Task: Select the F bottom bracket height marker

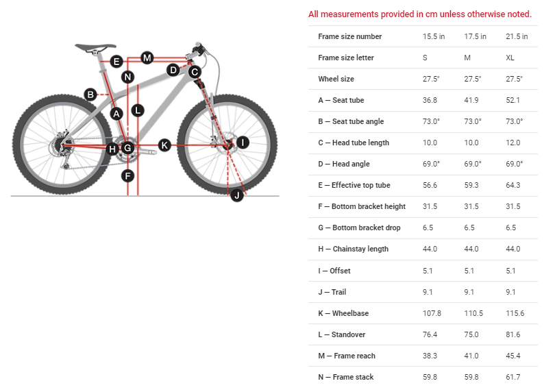Action: [127, 175]
